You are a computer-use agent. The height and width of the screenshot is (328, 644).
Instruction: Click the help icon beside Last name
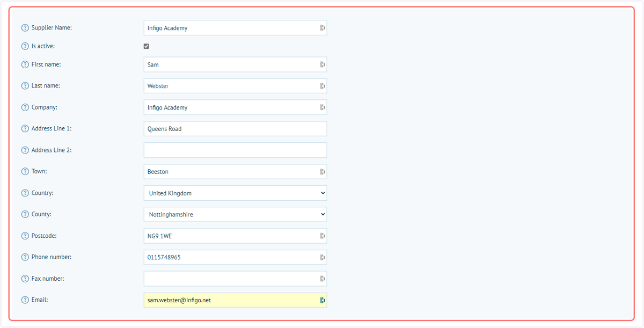tap(25, 86)
